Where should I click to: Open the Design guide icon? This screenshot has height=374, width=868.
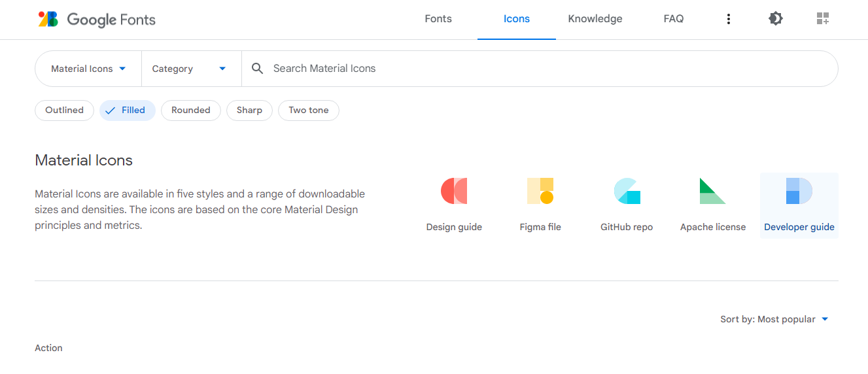(454, 191)
